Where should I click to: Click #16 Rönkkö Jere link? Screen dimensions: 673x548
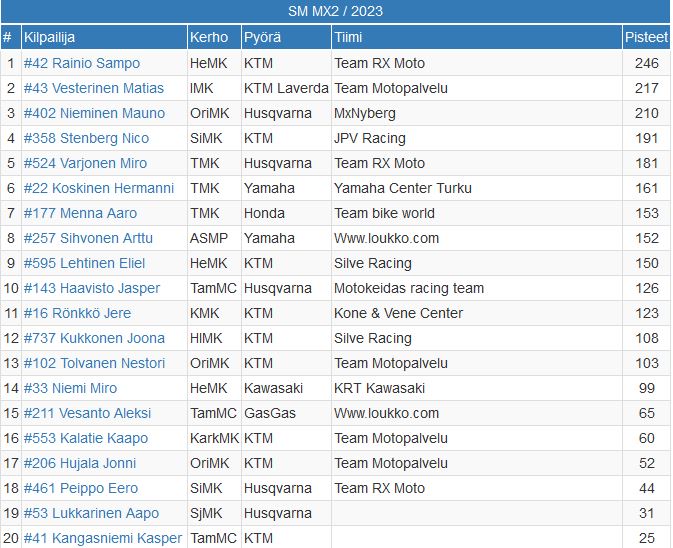(77, 313)
